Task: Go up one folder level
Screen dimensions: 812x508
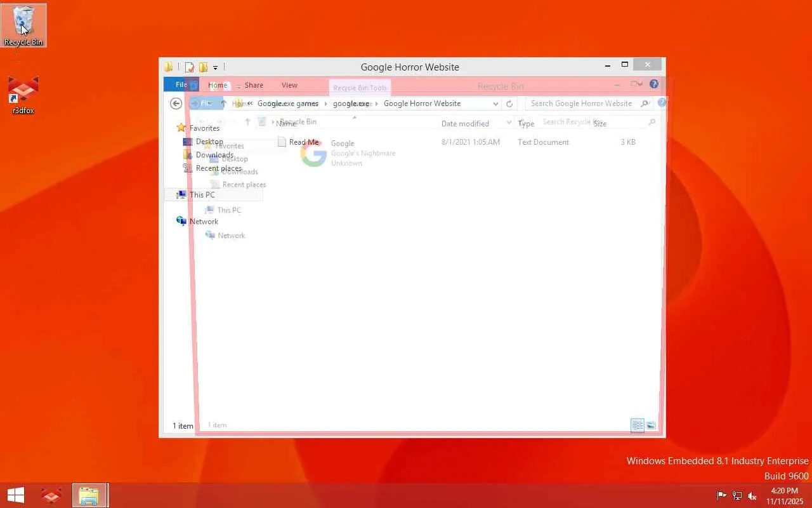Action: coord(223,104)
